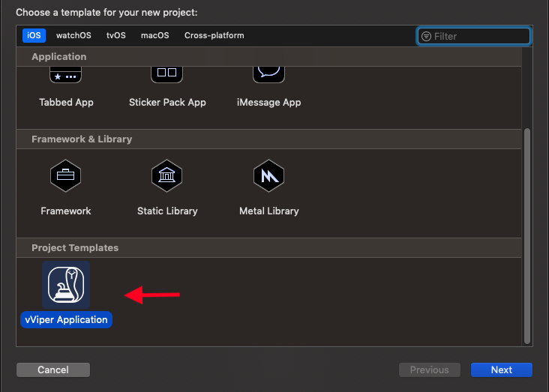
Task: Click the Previous button
Action: (x=429, y=370)
